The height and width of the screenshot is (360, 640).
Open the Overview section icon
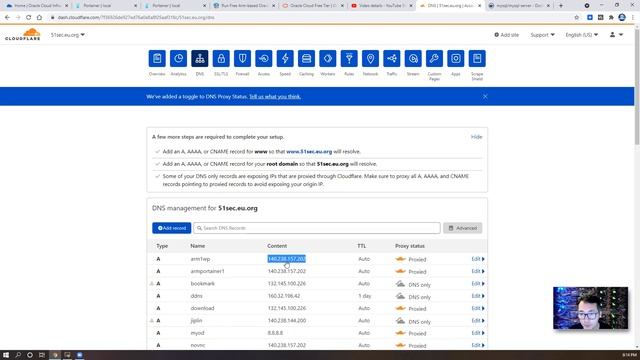(x=157, y=59)
